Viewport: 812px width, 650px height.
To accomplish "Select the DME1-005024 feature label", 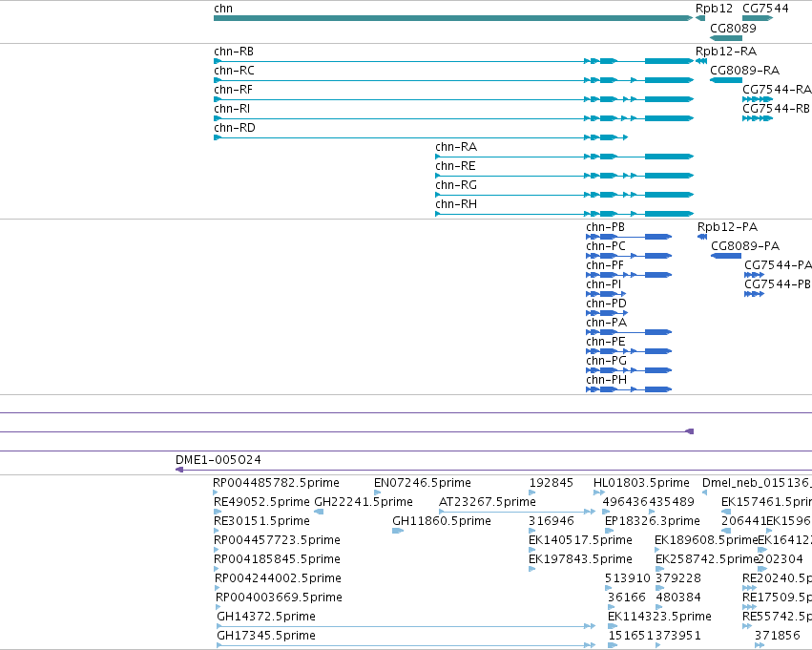I will [219, 460].
